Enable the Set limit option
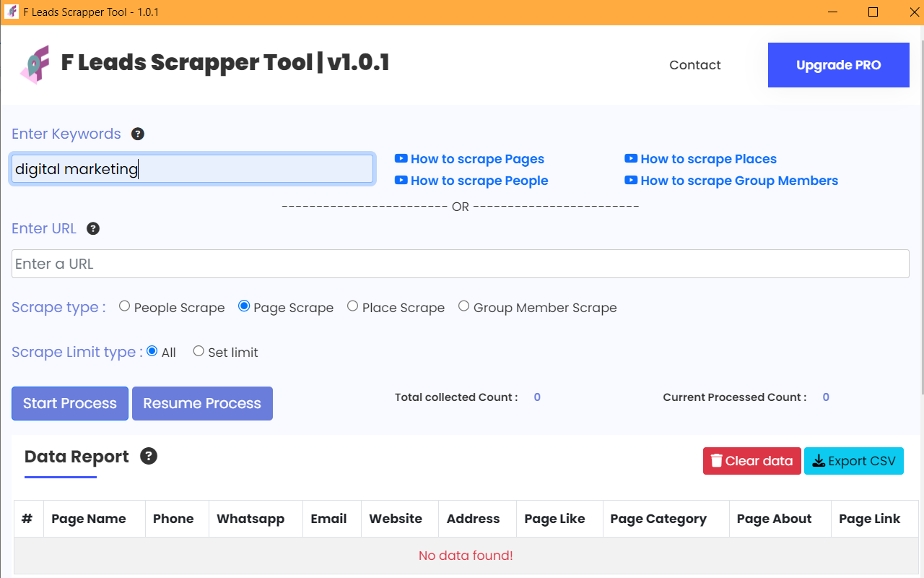This screenshot has height=578, width=924. [199, 350]
